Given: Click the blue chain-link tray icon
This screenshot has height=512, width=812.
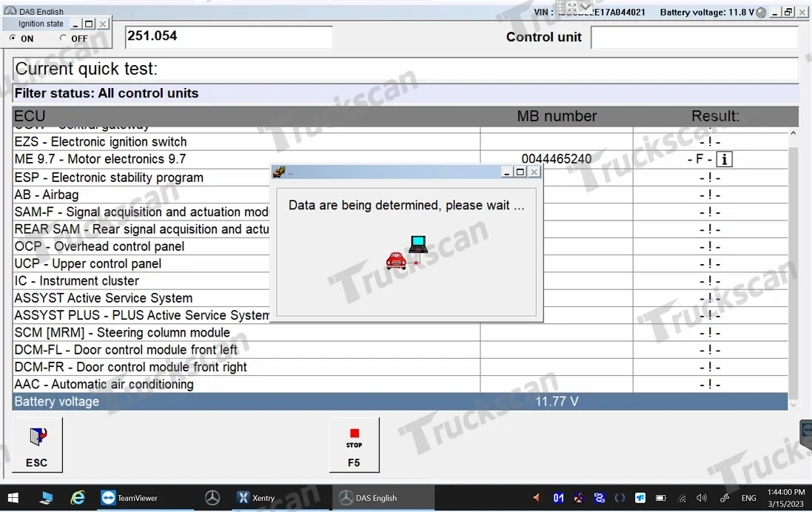Looking at the screenshot, I should 600,498.
